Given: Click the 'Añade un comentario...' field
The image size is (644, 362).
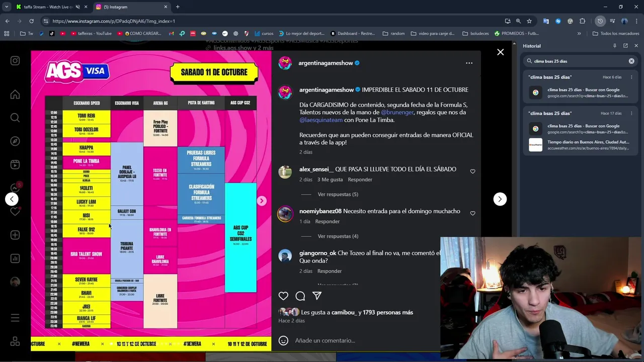Looking at the screenshot, I should pos(325,340).
